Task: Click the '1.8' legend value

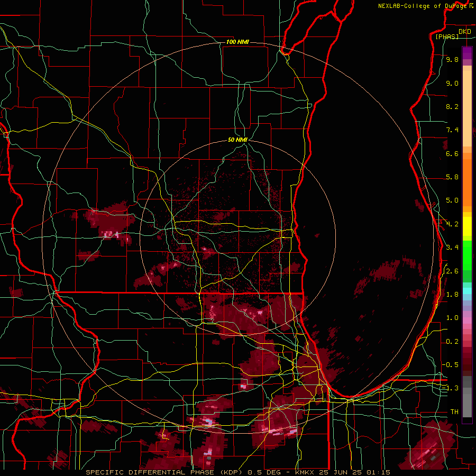Action: 452,295
